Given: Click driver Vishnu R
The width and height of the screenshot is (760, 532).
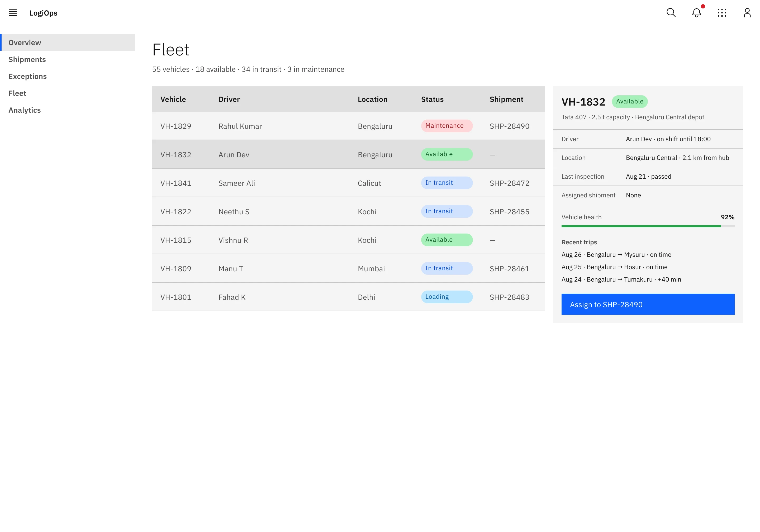Looking at the screenshot, I should (233, 240).
